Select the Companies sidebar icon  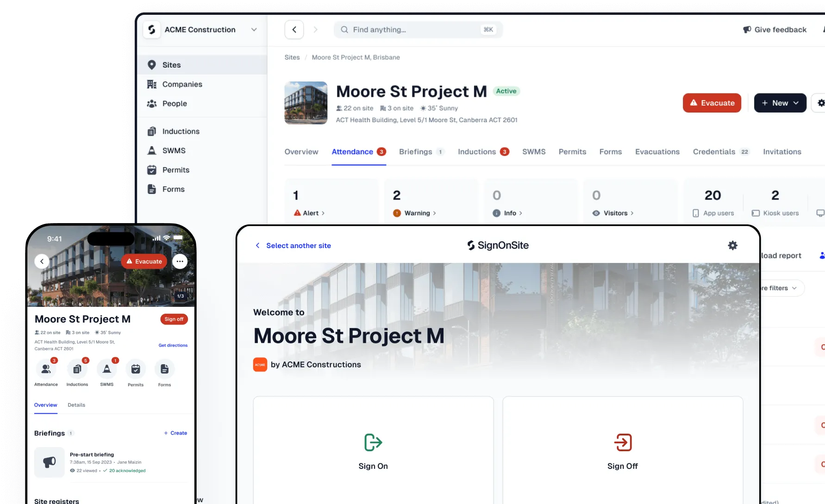[152, 84]
